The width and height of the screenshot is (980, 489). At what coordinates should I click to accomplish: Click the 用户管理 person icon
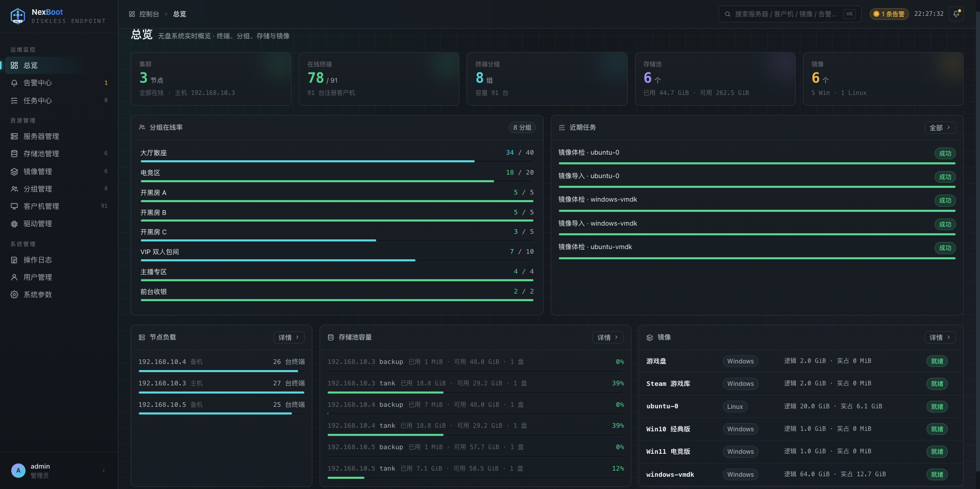click(x=14, y=277)
